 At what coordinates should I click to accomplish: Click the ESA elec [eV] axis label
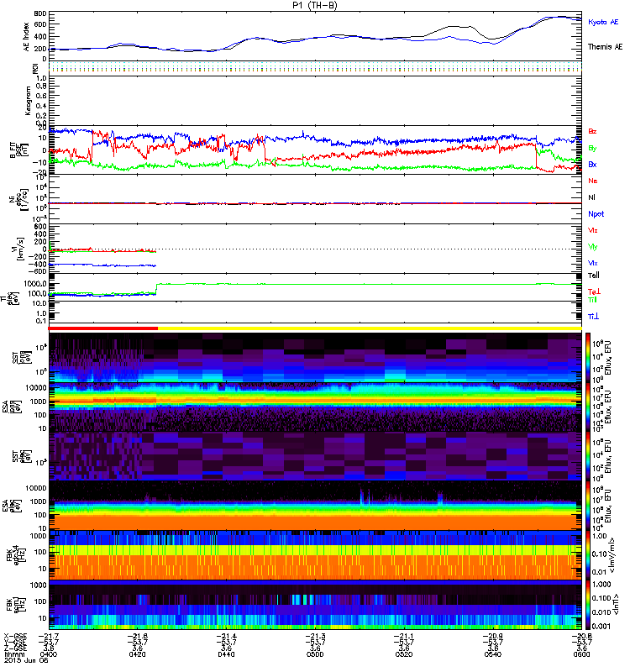point(13,506)
